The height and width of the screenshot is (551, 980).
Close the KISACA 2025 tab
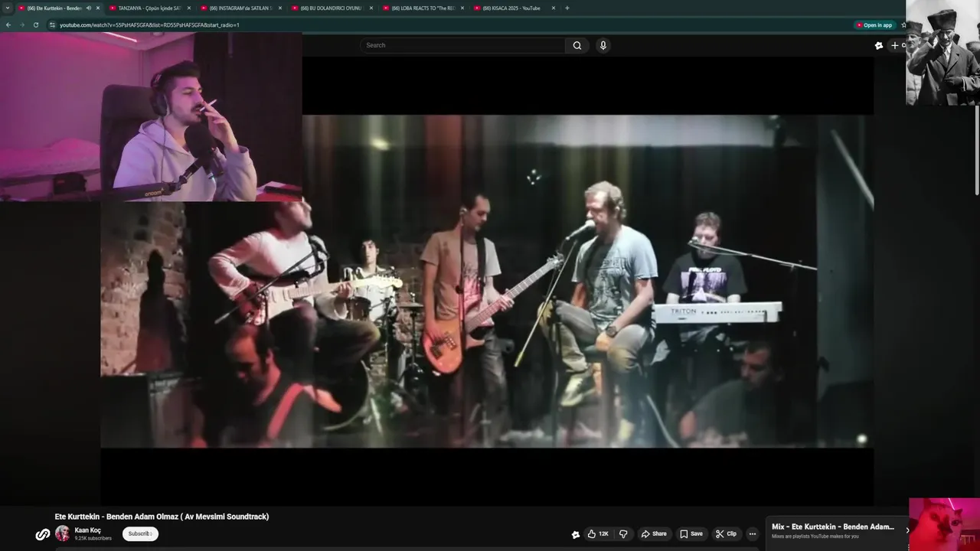tap(554, 8)
